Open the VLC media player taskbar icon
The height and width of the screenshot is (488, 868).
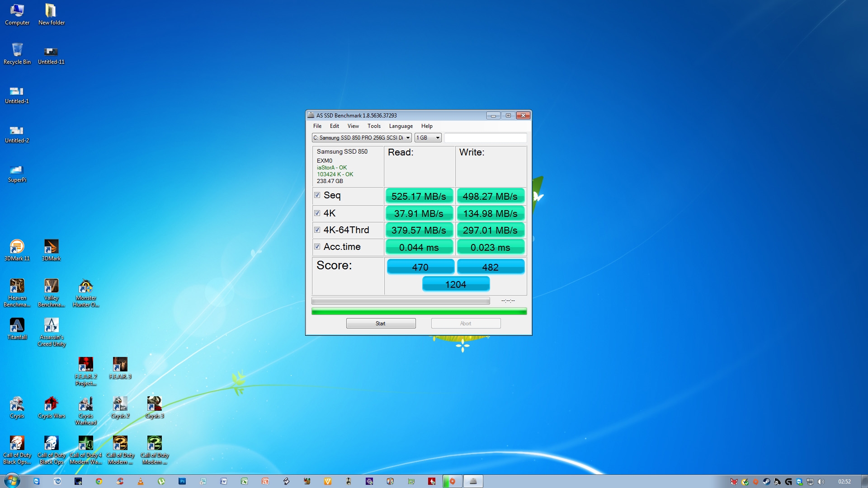tap(141, 481)
